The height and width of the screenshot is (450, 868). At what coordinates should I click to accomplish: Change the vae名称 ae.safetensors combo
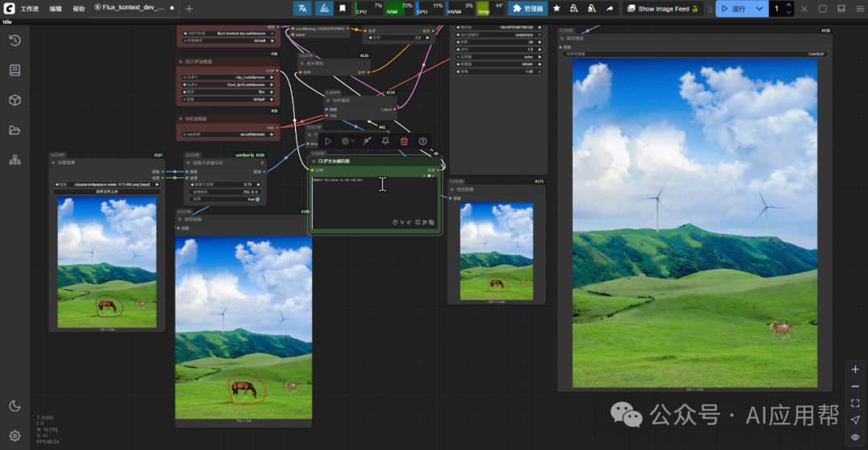click(228, 134)
